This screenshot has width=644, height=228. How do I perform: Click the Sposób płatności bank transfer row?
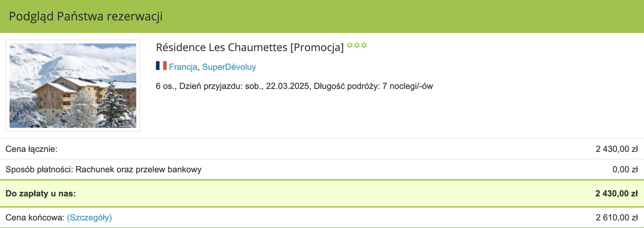tap(322, 169)
